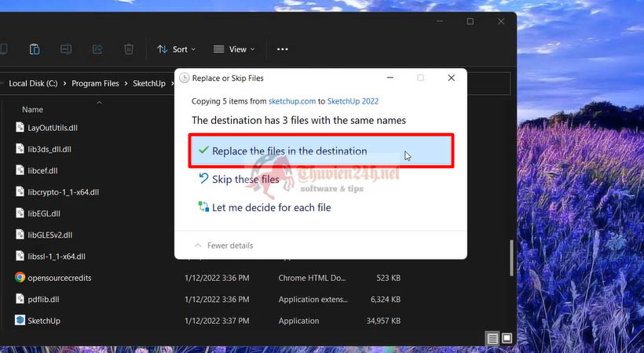
Task: Click file icon beside LayOutUtils.dll
Action: coord(20,127)
